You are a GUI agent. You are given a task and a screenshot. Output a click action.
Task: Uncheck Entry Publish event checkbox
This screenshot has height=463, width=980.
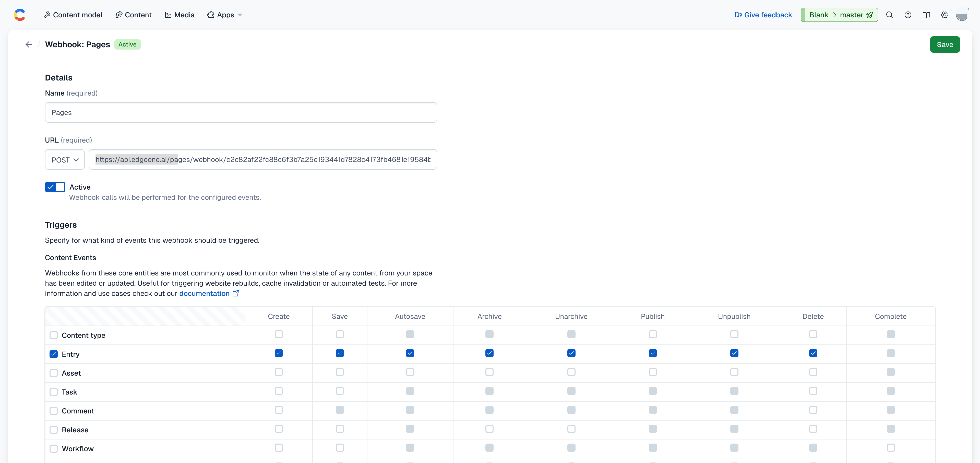click(653, 353)
